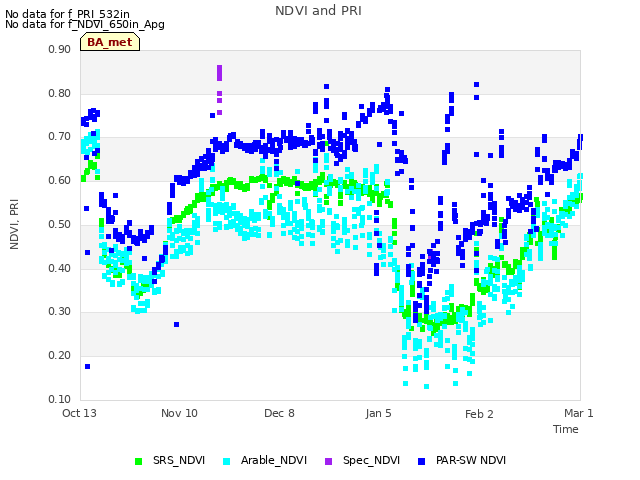Click the Jan 5 x-axis label
The height and width of the screenshot is (480, 640).
click(x=378, y=413)
